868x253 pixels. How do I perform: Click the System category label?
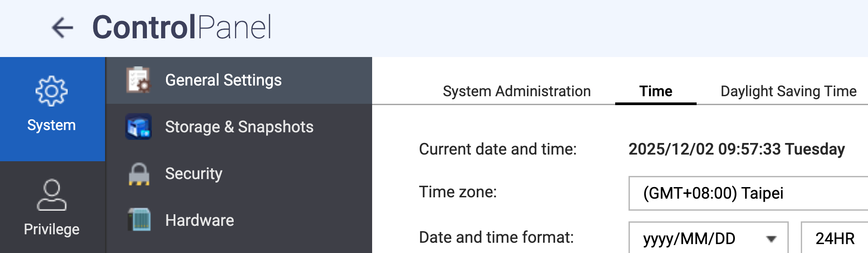click(52, 125)
